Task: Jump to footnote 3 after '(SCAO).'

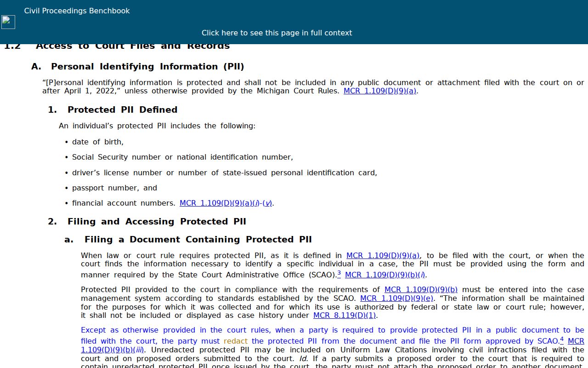Action: pyautogui.click(x=339, y=273)
